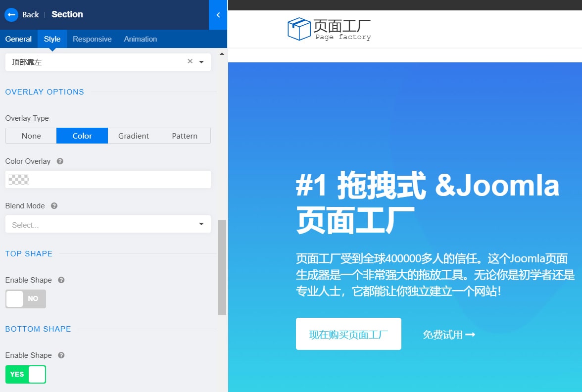Click the #1 拖拽式 &Joomla 页面工厂 heading

coord(428,203)
